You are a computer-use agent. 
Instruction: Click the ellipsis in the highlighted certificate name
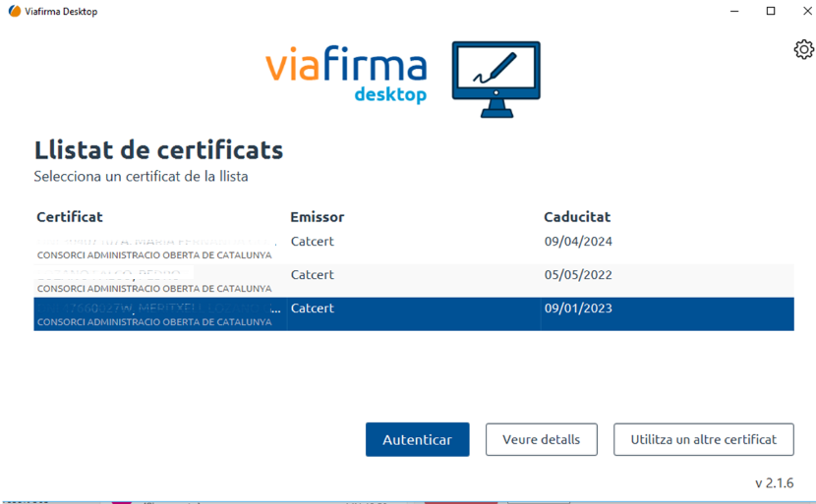point(275,308)
